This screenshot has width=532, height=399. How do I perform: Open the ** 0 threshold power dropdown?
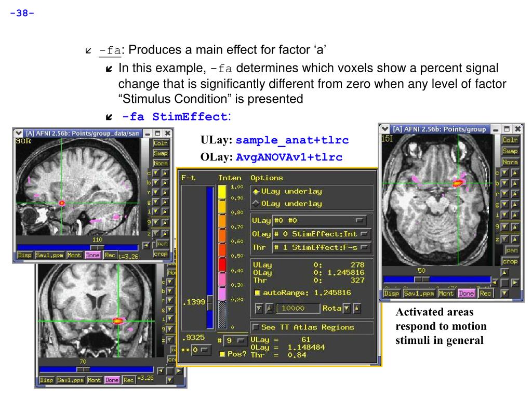pyautogui.click(x=201, y=350)
